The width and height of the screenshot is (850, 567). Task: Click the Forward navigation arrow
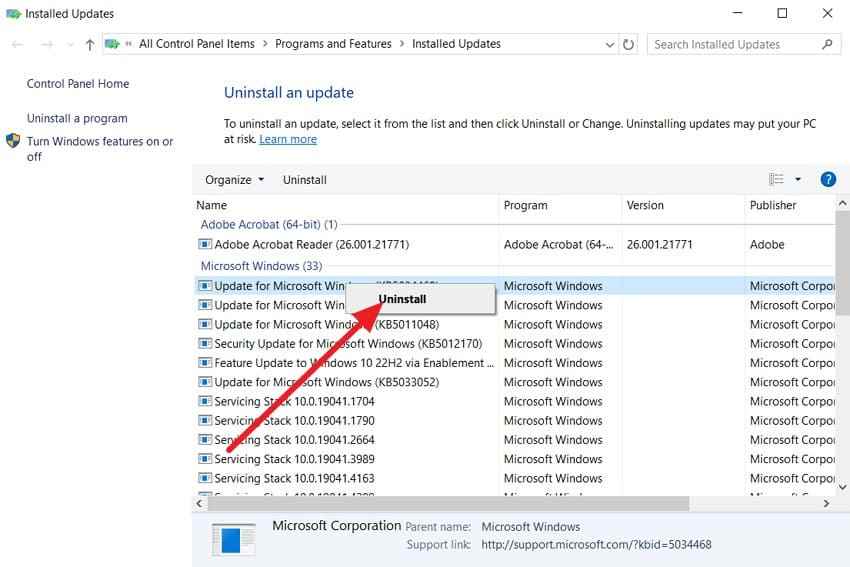tap(47, 44)
